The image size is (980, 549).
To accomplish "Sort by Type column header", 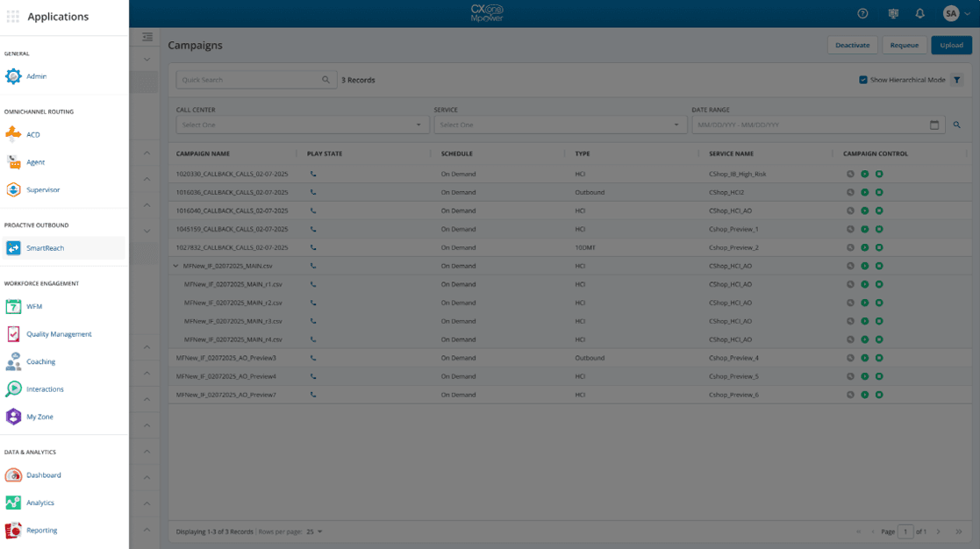I will click(583, 153).
